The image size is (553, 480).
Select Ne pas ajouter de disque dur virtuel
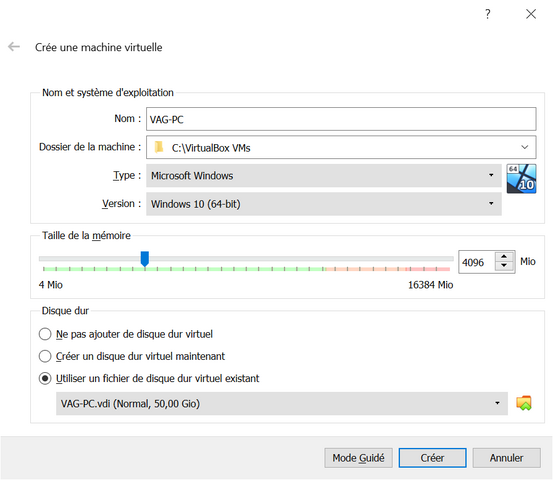[45, 334]
